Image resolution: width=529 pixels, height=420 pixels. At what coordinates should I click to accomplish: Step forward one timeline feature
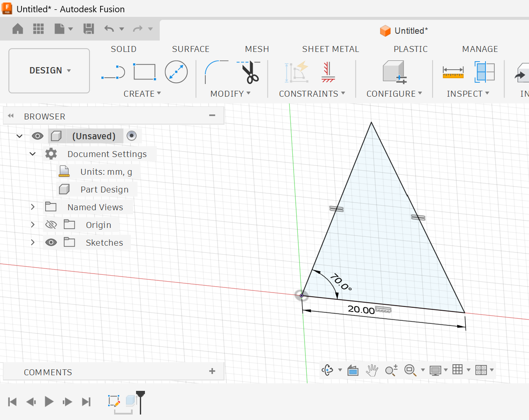(x=67, y=401)
